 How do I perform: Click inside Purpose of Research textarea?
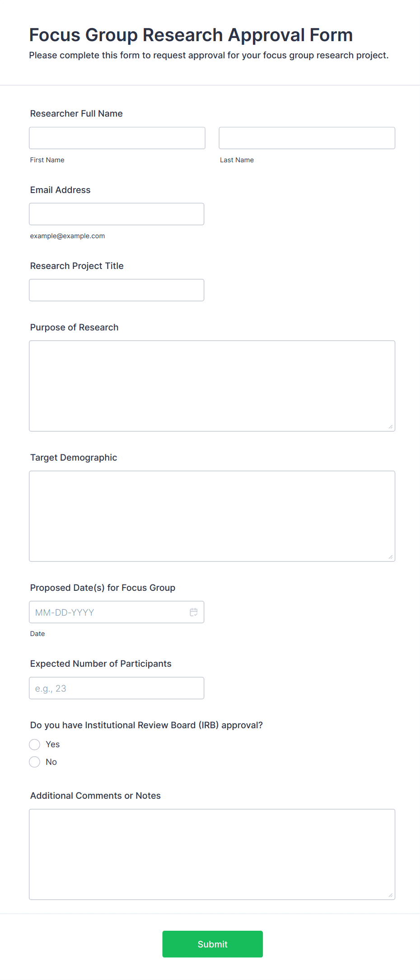pos(212,386)
